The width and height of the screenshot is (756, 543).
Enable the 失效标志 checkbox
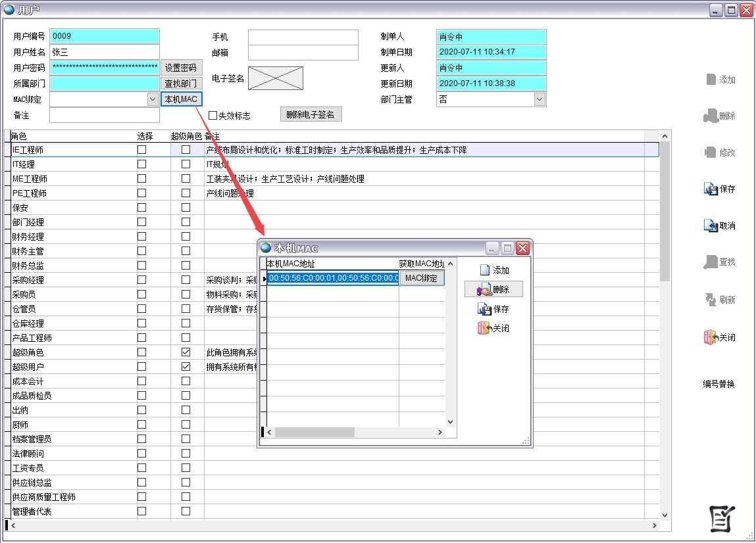(x=213, y=116)
